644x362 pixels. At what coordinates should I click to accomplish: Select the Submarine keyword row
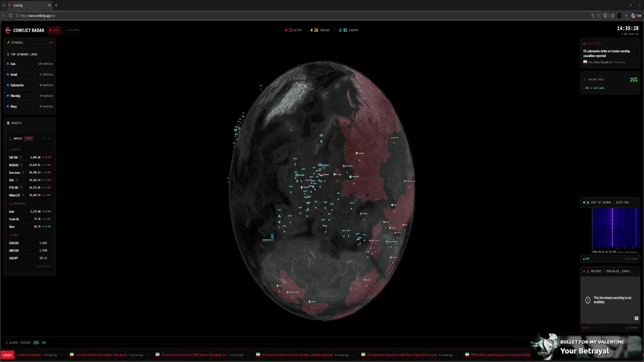[30, 85]
